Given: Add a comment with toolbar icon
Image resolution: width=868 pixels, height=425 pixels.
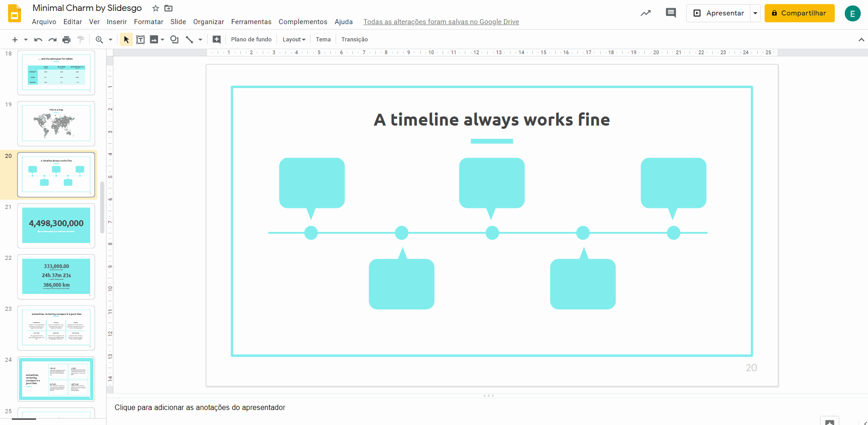Looking at the screenshot, I should click(217, 40).
